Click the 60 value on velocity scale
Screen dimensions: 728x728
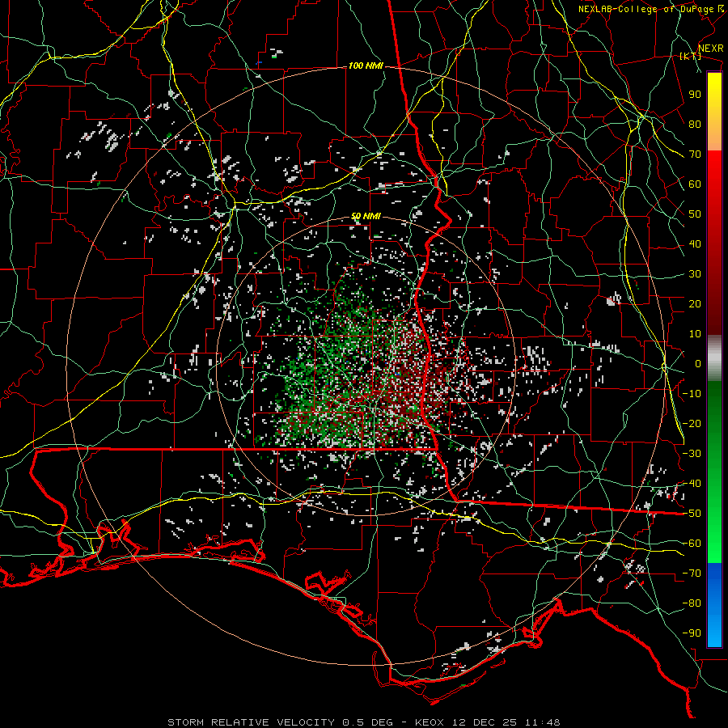click(x=695, y=184)
